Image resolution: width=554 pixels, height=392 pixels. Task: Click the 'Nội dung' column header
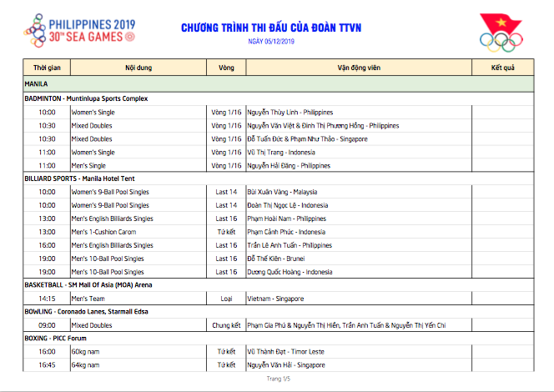138,68
